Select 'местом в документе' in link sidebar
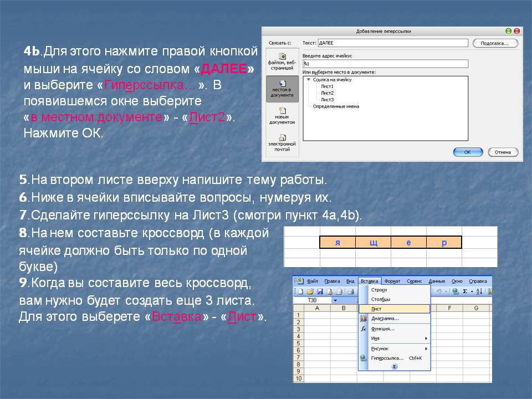 click(282, 89)
